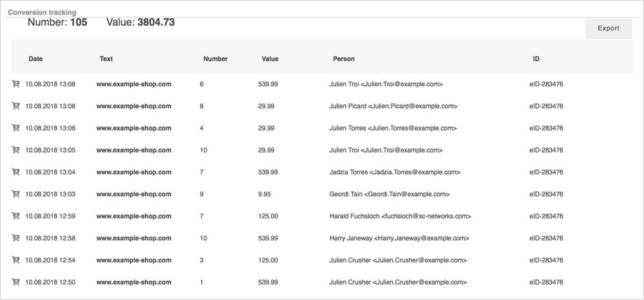
Task: Click cart icon for Jadzia Torres row
Action: 15,172
